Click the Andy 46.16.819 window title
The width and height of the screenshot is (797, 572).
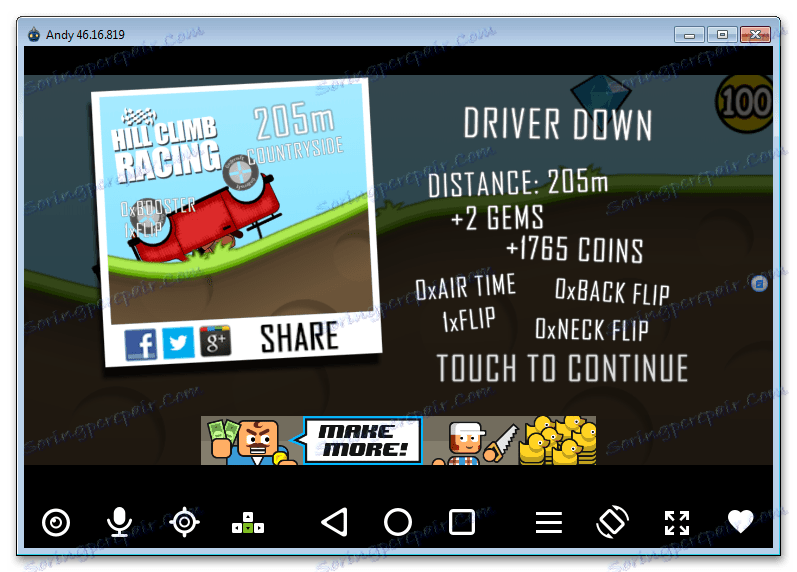click(85, 35)
